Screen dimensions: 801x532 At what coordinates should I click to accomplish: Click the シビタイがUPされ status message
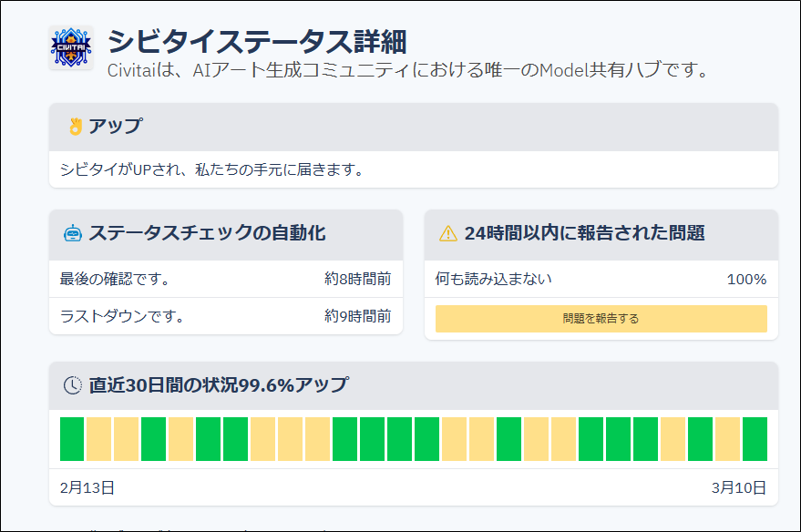click(x=211, y=169)
